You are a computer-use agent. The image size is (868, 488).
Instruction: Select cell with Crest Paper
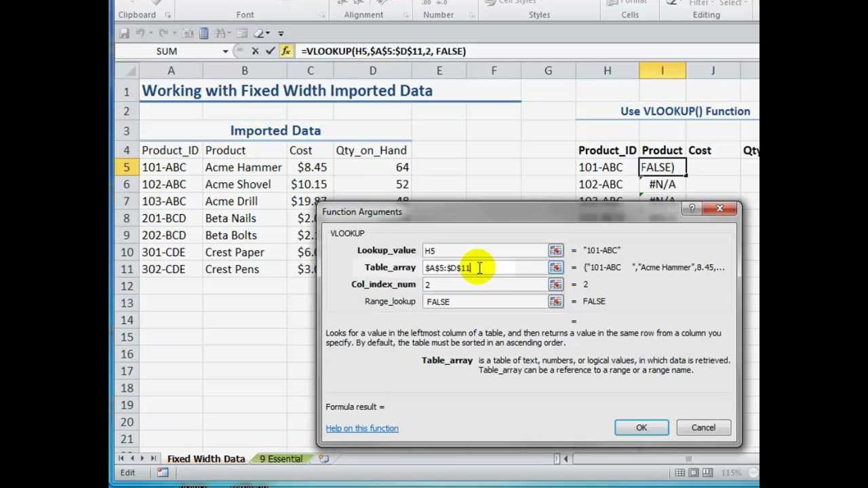244,252
